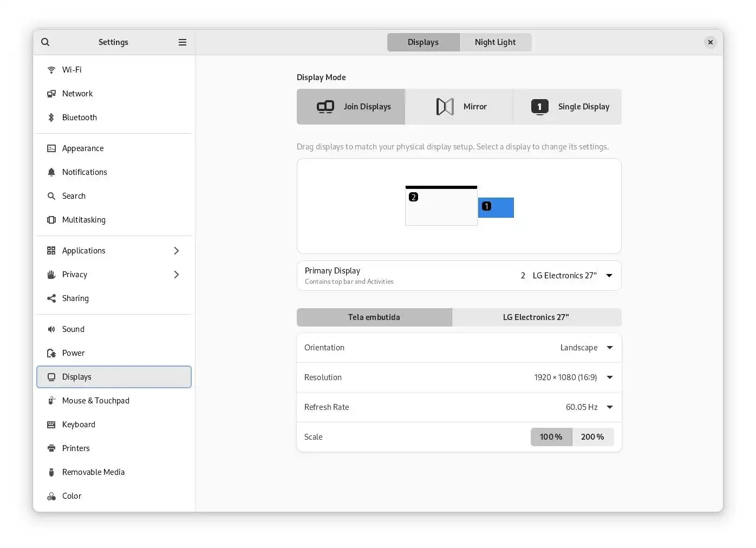Screen dimensions: 756x548
Task: Open the settings search magnifier icon
Action: (45, 42)
